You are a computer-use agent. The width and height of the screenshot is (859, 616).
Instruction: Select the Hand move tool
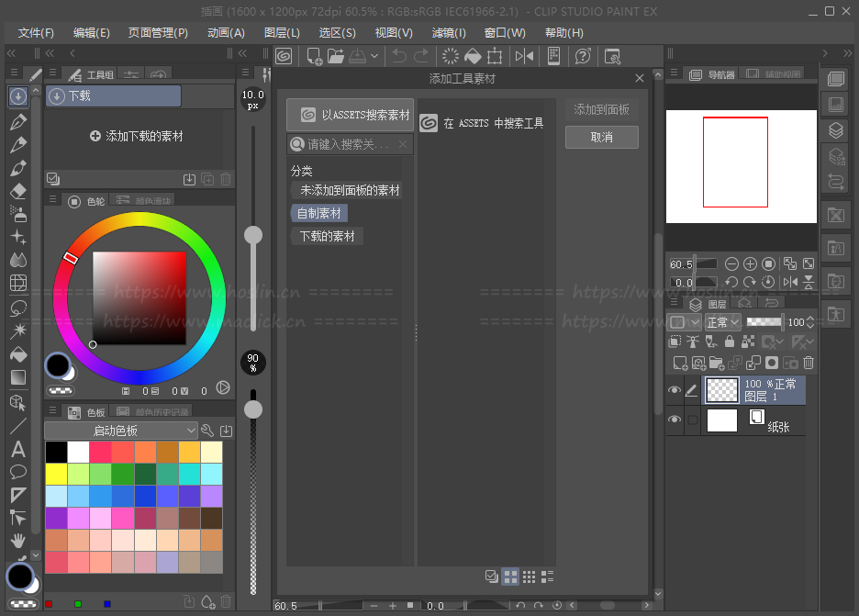17,541
